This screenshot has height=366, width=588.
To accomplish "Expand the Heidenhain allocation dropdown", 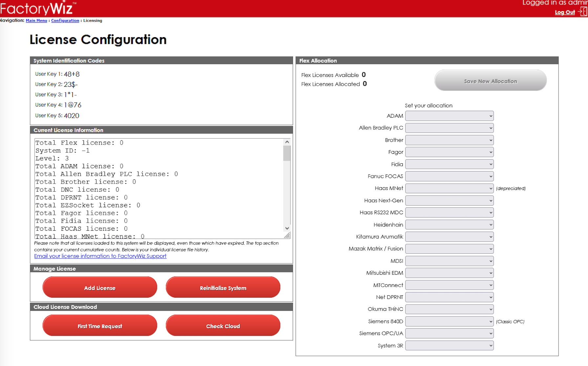I will click(x=449, y=225).
